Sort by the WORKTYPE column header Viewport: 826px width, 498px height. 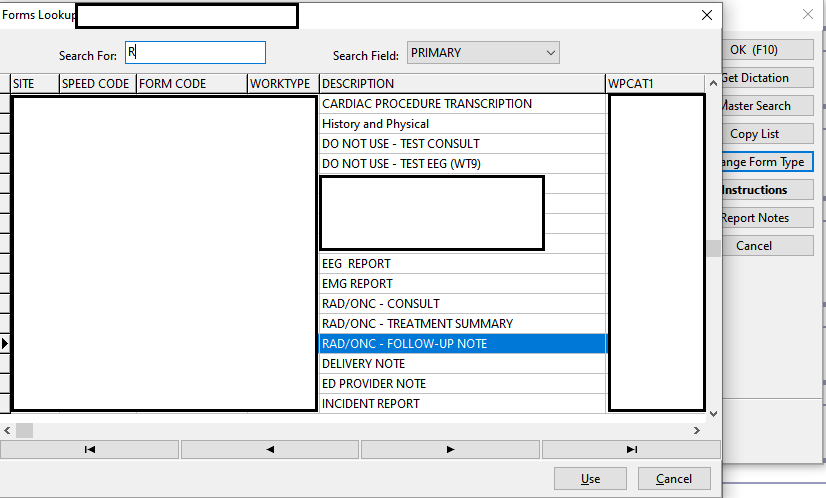283,84
